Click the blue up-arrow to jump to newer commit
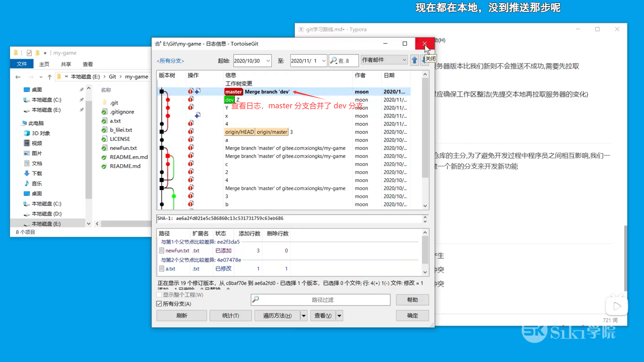This screenshot has width=644, height=362. click(415, 60)
